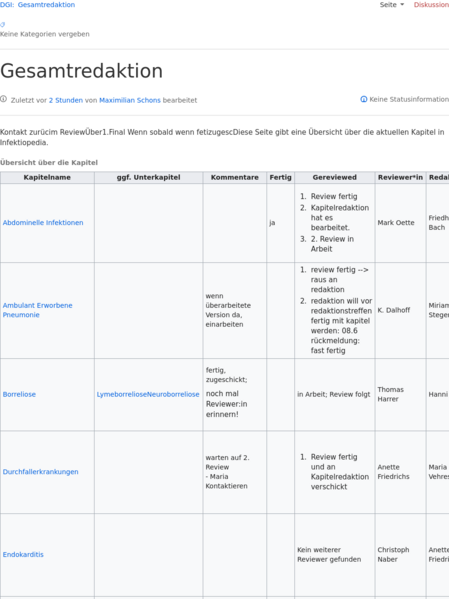The image size is (449, 599).
Task: Click 'Keine Kategorien vergeben' text
Action: [45, 34]
